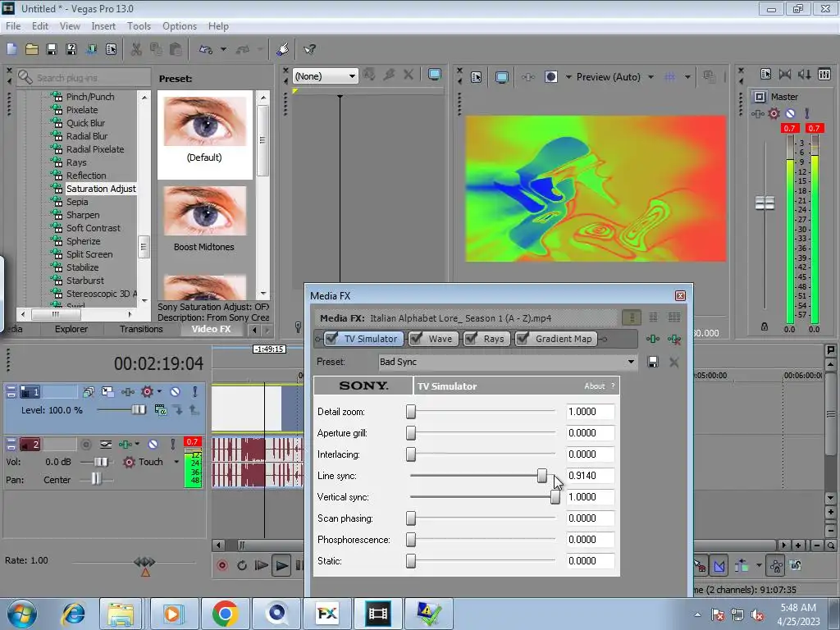
Task: Select the Sepia plug-in
Action: pyautogui.click(x=77, y=202)
